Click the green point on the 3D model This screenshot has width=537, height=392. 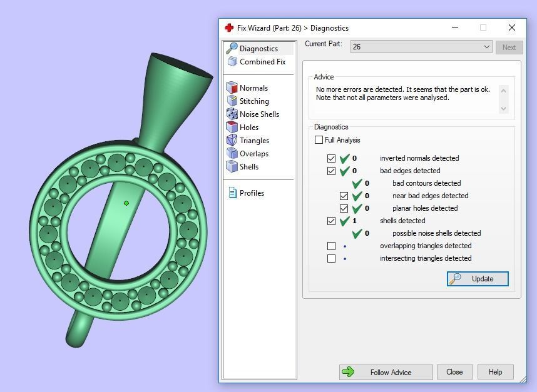[126, 203]
